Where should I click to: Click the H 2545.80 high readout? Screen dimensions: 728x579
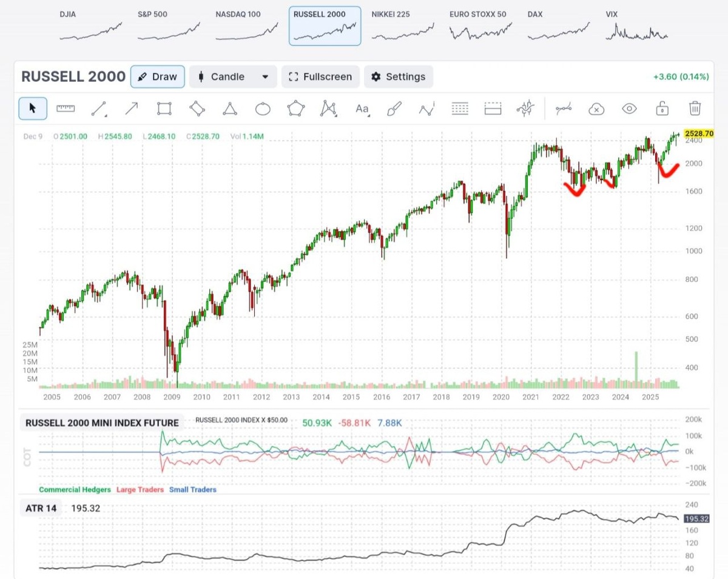click(115, 136)
